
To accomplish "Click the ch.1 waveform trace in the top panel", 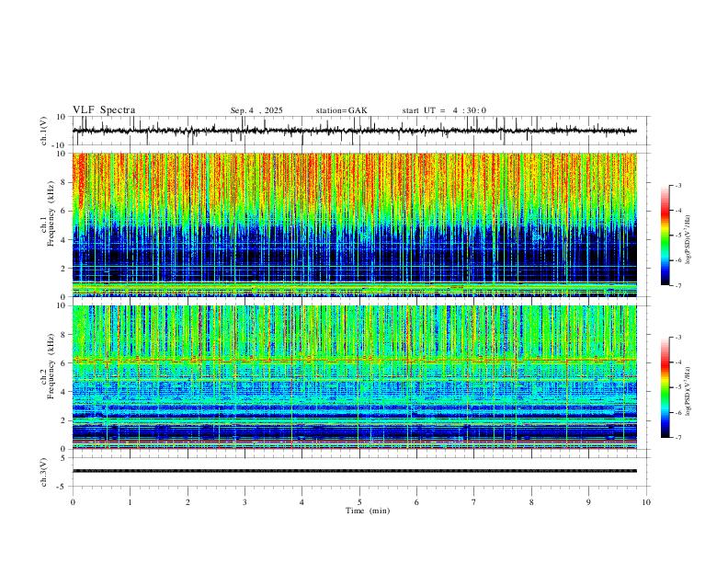I will coord(354,131).
